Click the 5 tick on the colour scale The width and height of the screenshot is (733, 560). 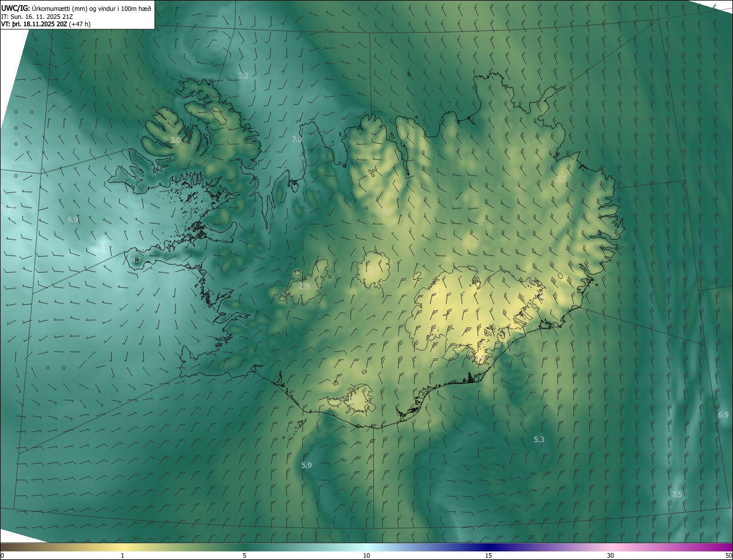tap(245, 555)
